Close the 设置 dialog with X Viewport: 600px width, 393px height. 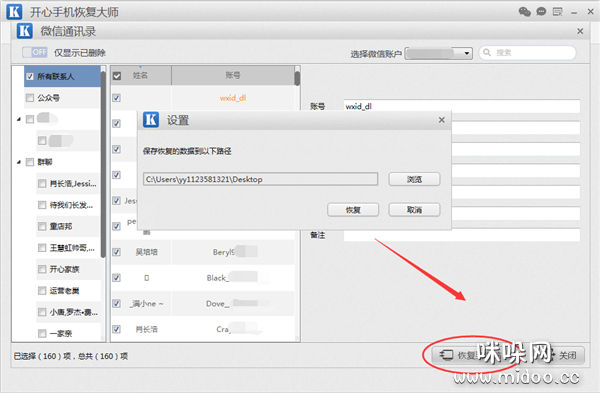[x=442, y=120]
